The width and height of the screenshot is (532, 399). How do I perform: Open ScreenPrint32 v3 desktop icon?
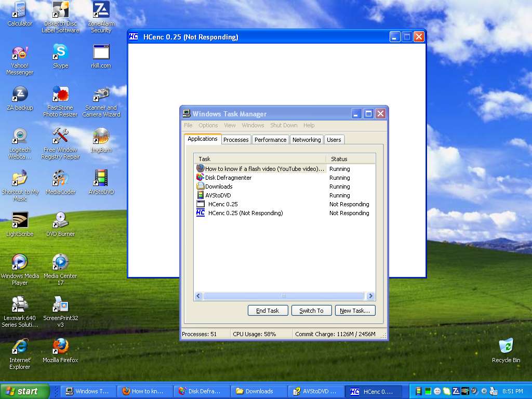coord(60,312)
